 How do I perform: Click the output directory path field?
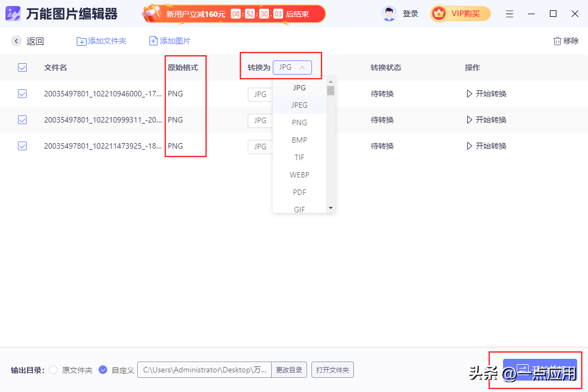[204, 370]
